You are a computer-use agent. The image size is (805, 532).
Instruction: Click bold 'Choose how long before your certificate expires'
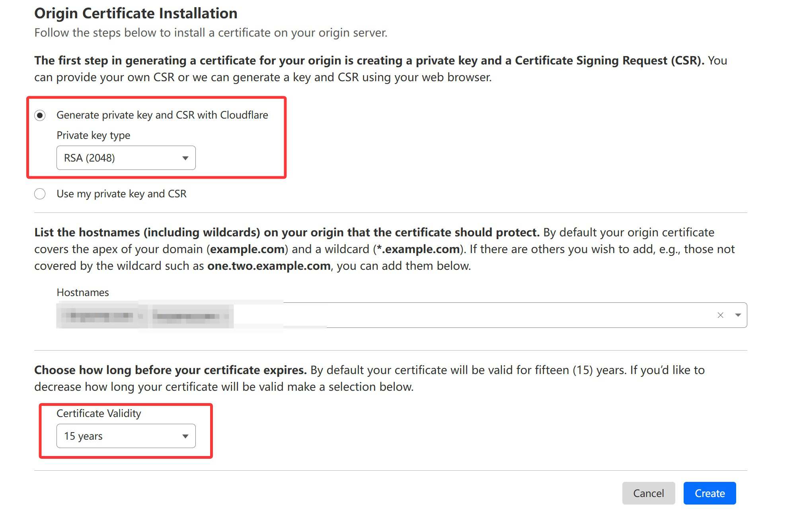(x=170, y=370)
